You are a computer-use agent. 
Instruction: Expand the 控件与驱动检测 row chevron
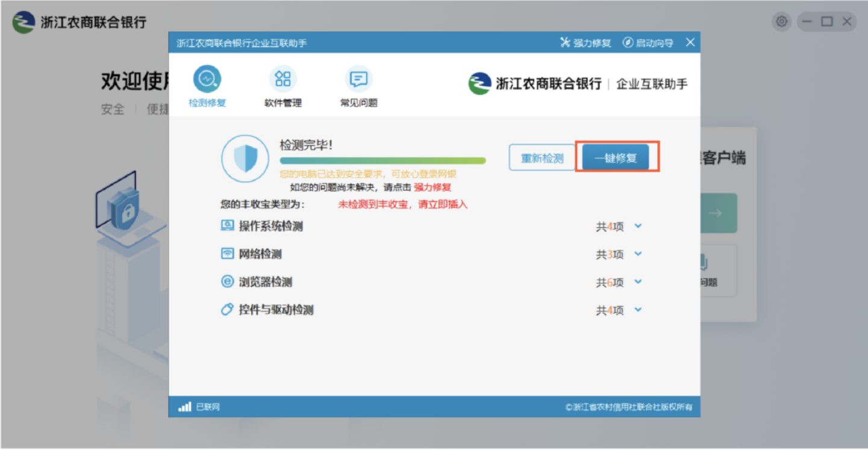click(638, 310)
